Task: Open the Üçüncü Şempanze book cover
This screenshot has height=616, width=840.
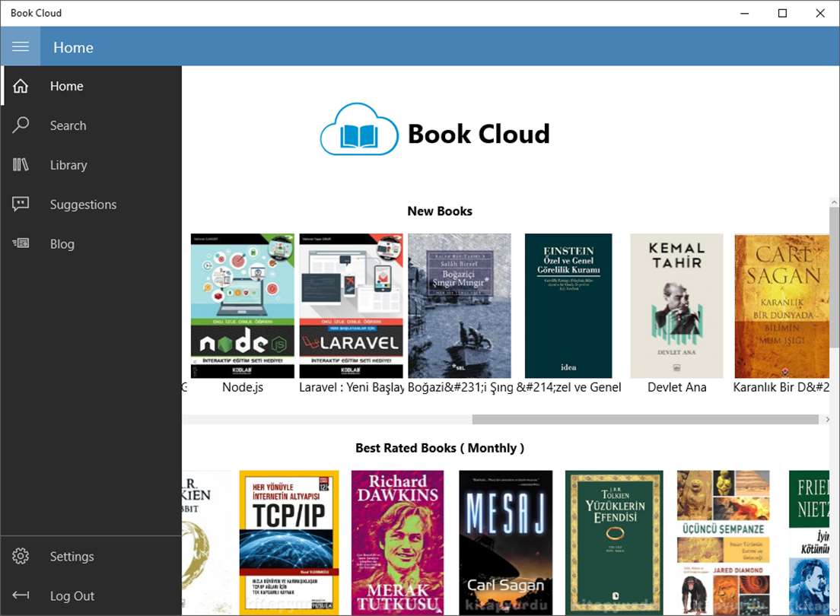Action: 724,542
